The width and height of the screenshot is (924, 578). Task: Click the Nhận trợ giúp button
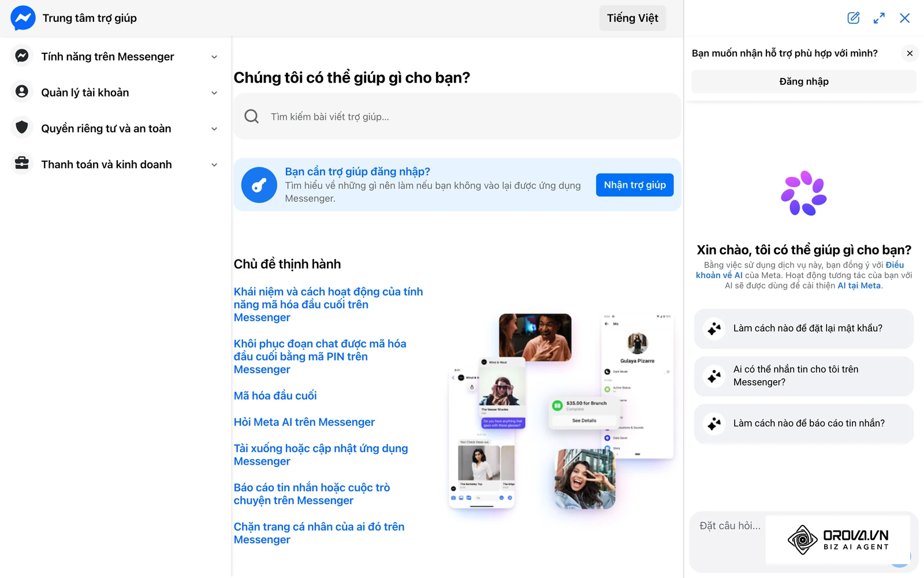click(x=635, y=185)
